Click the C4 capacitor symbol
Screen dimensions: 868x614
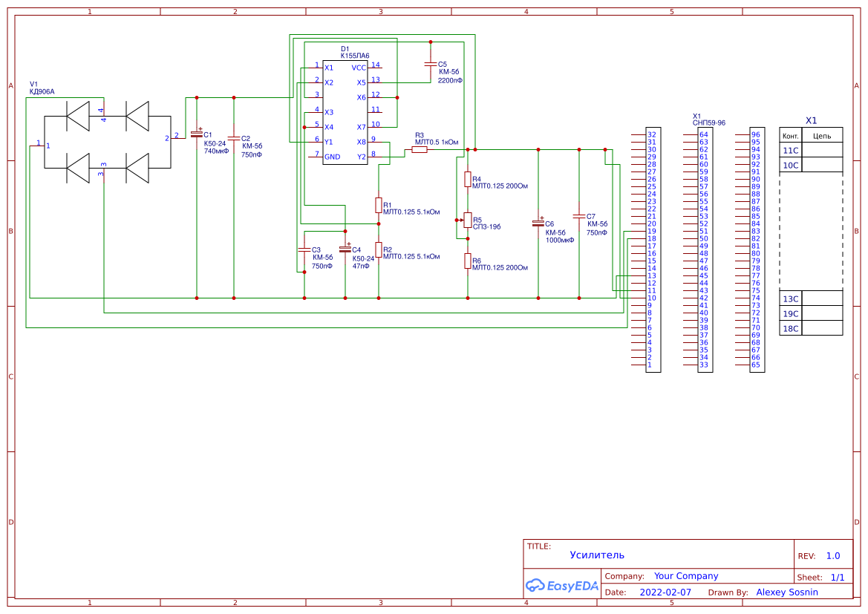[345, 249]
